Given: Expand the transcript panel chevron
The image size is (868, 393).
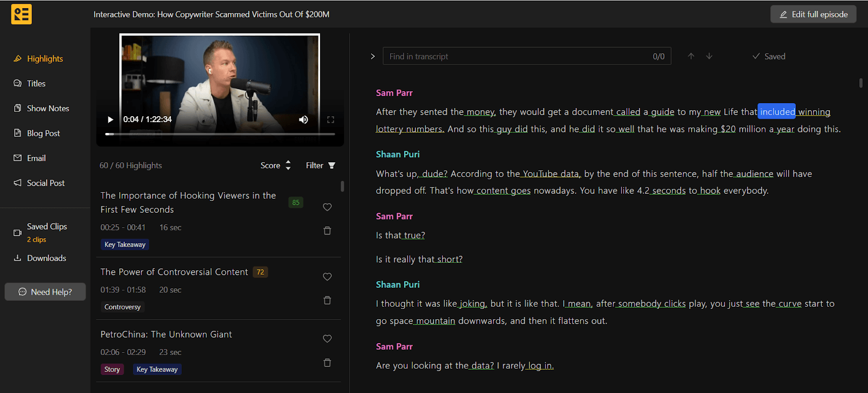Looking at the screenshot, I should point(373,56).
